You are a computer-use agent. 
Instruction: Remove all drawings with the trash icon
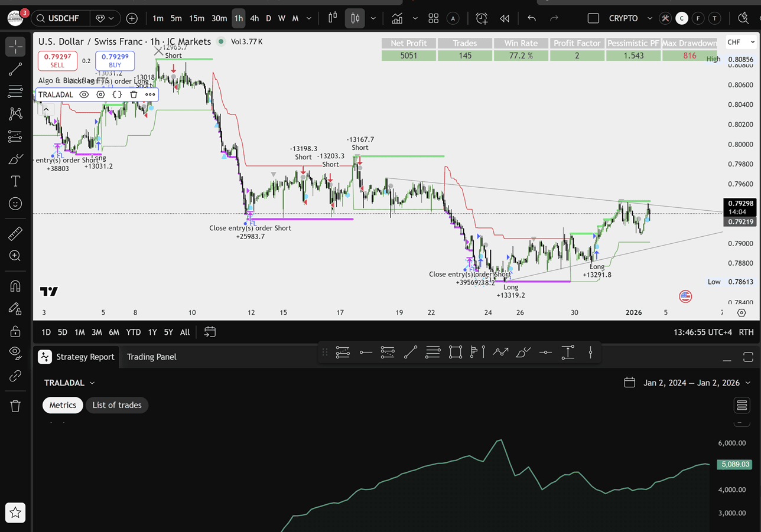click(14, 406)
